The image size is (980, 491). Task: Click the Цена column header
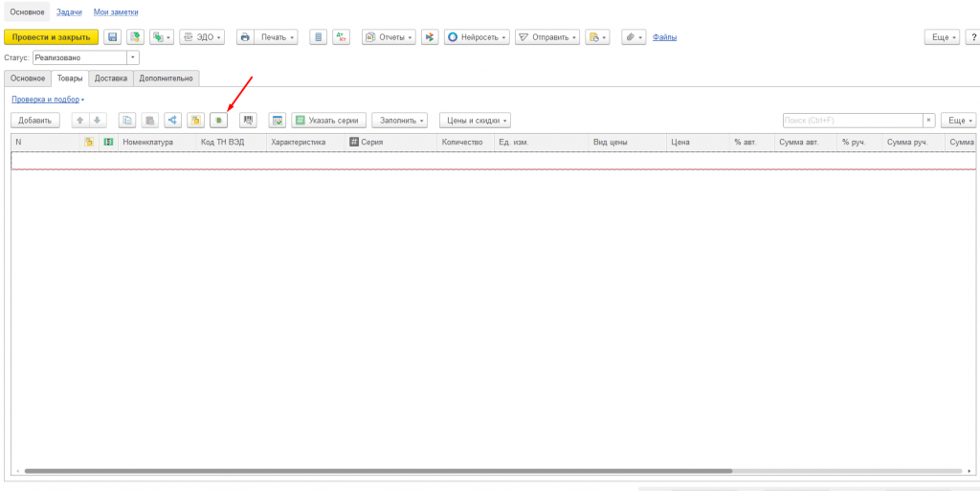tap(698, 143)
